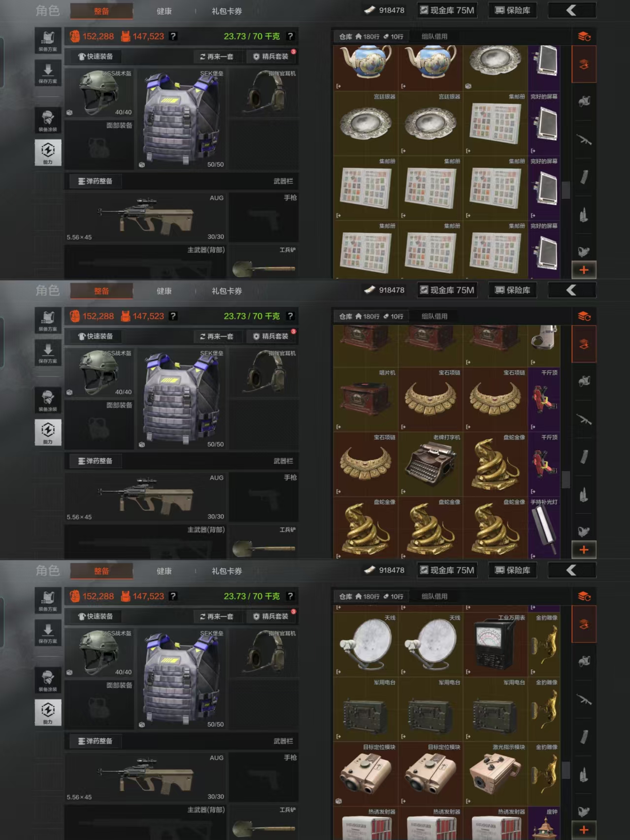Click 快速装备 quick equip button in top screenshot
Screen dimensions: 630x840
pyautogui.click(x=96, y=57)
